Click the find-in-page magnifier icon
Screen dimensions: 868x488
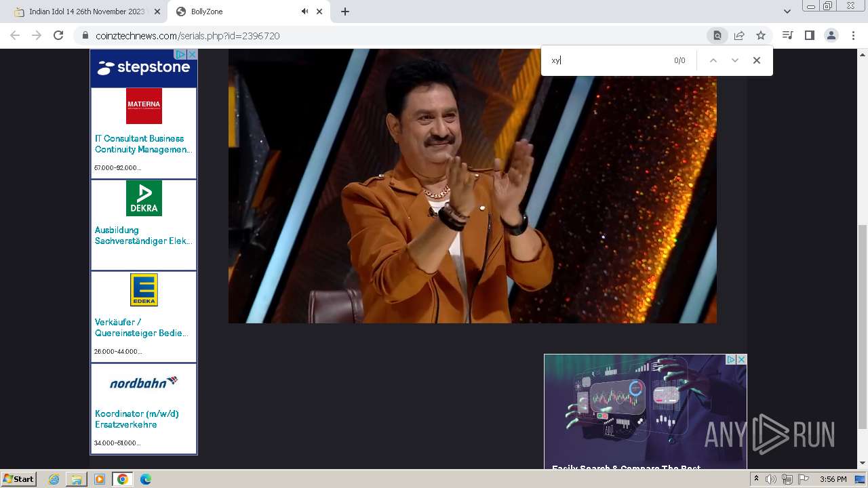click(717, 35)
